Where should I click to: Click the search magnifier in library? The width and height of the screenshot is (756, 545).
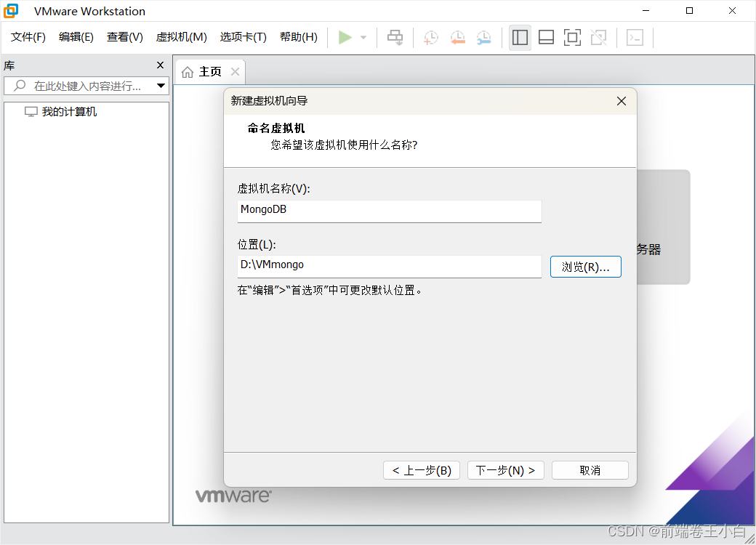coord(20,86)
